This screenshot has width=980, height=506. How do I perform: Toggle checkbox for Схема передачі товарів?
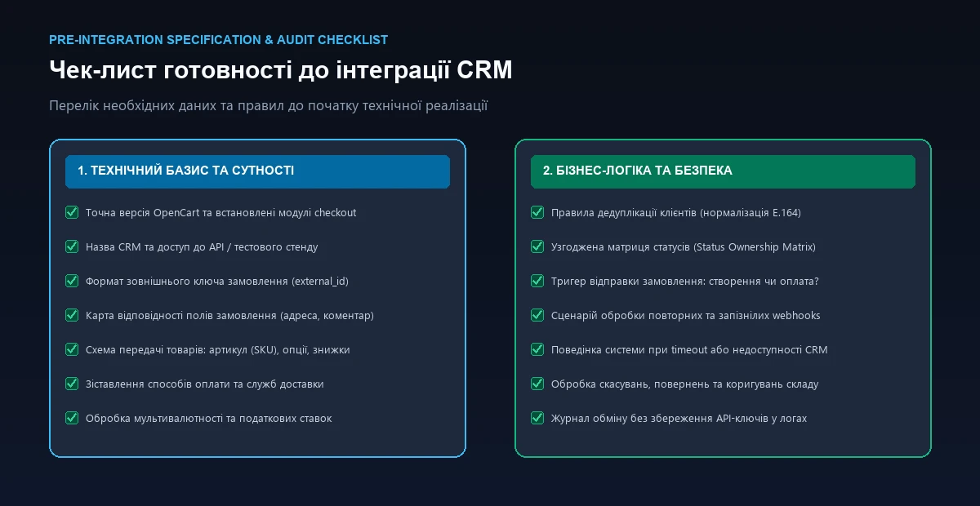pos(72,349)
